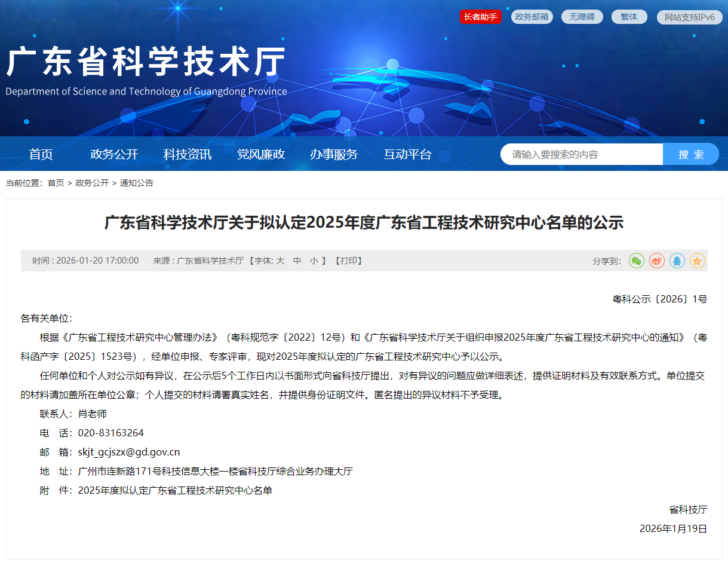Switch font size to 小

313,261
